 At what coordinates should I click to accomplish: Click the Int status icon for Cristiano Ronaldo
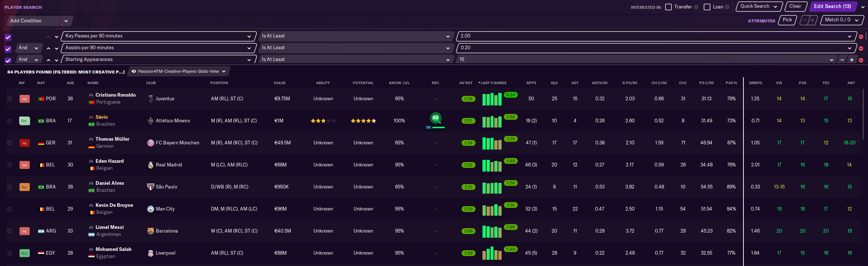point(24,99)
